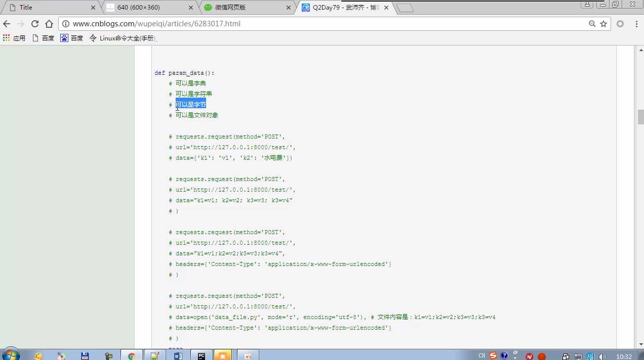The image size is (644, 360).
Task: Reload the current cnblogs page
Action: [35, 24]
